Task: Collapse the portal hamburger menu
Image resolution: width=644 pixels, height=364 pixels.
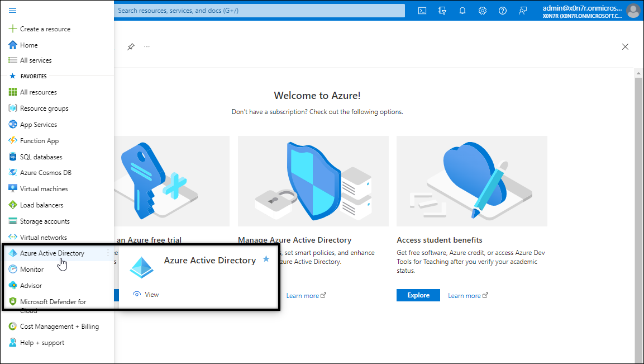Action: [12, 10]
